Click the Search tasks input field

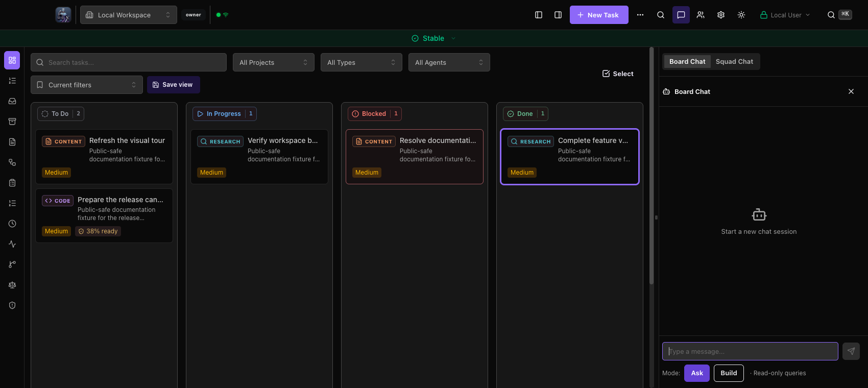coord(129,62)
